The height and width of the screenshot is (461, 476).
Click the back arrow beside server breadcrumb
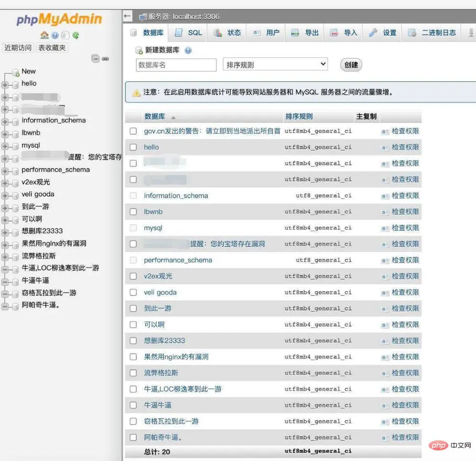coord(128,16)
